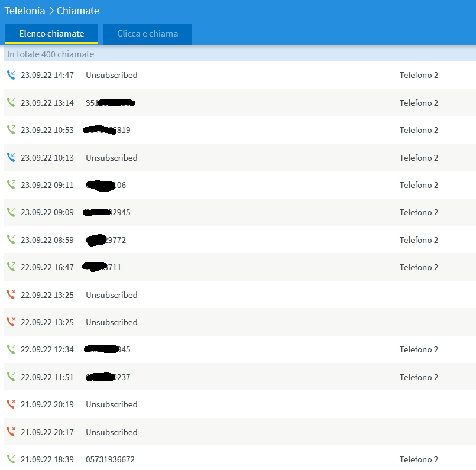Click timestamp 23.09.22 10:53
Image resolution: width=476 pixels, height=470 pixels.
[x=47, y=130]
